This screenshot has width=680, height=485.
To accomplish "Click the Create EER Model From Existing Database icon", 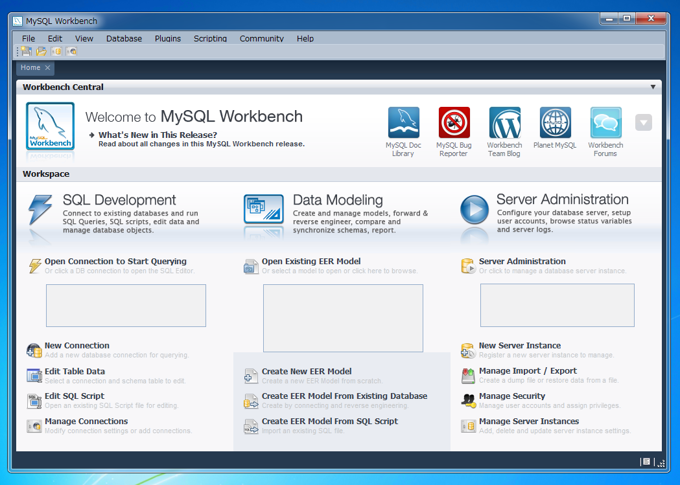I will (x=251, y=401).
